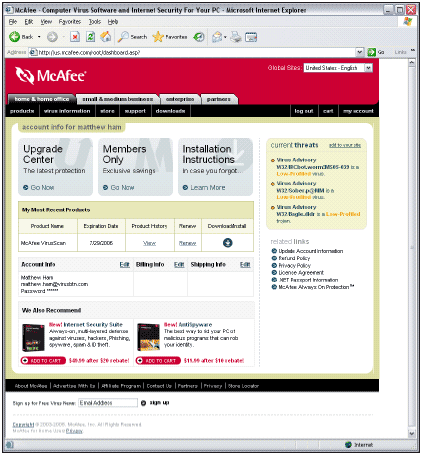This screenshot has width=421, height=455.
Task: Click the Download/Install arrow for VirusScan
Action: (x=228, y=243)
